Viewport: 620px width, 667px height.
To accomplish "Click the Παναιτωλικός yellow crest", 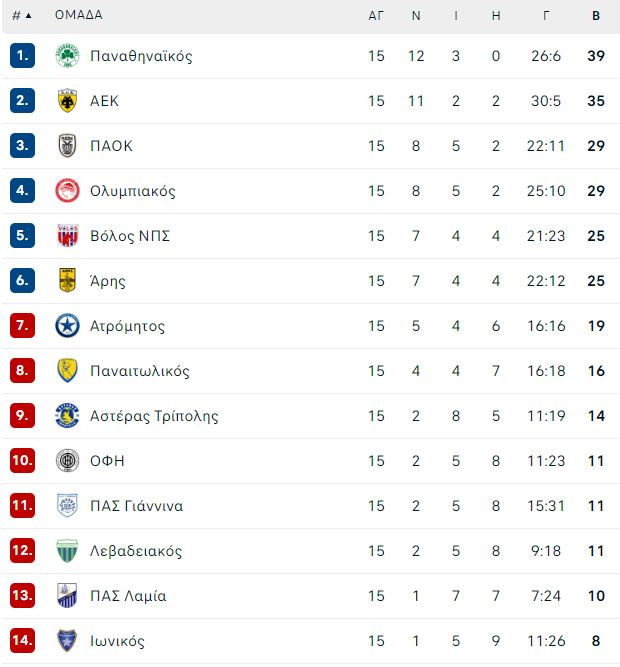I will coord(67,371).
